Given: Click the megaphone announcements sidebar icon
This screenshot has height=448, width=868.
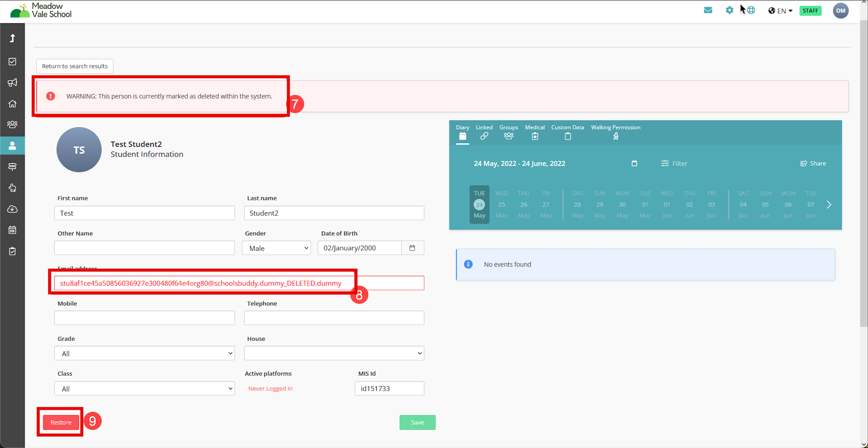Looking at the screenshot, I should click(12, 82).
